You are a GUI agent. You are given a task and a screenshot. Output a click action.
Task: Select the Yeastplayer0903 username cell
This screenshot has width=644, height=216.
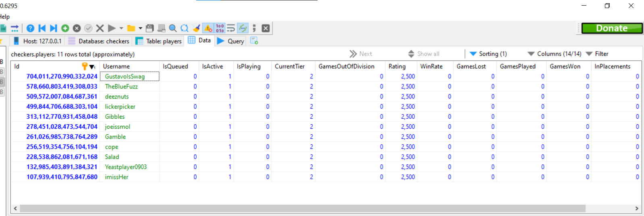point(129,167)
